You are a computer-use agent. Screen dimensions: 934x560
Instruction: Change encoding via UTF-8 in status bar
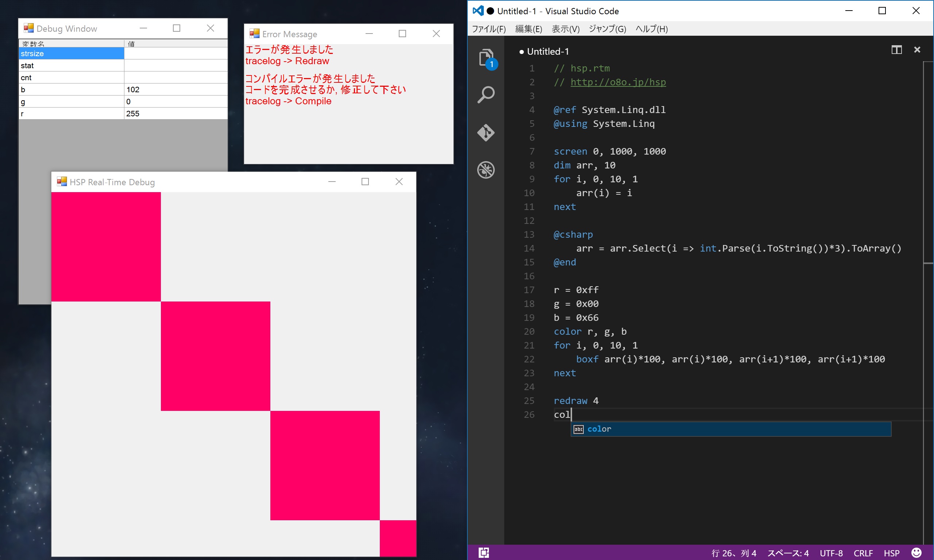[831, 553]
